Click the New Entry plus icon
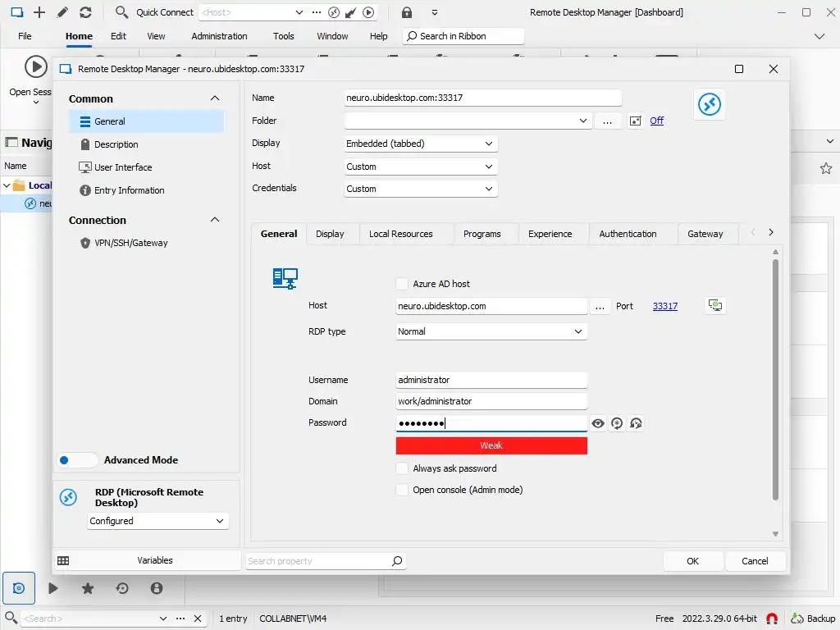The image size is (840, 630). [x=39, y=11]
